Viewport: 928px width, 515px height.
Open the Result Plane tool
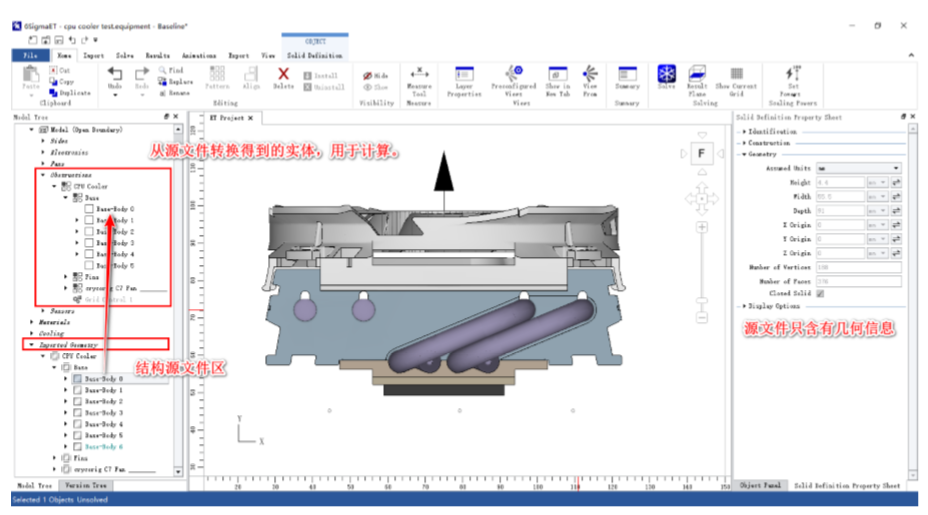point(697,79)
